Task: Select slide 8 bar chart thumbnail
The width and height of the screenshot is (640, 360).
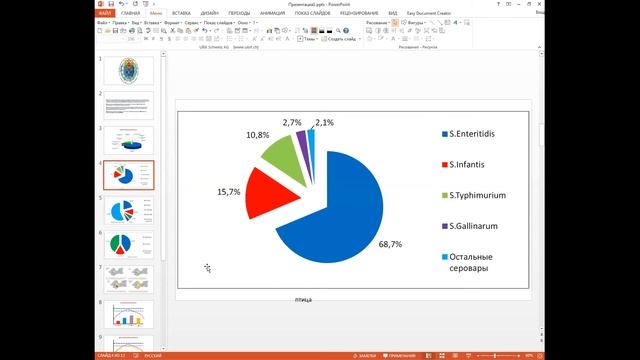Action: pos(129,315)
